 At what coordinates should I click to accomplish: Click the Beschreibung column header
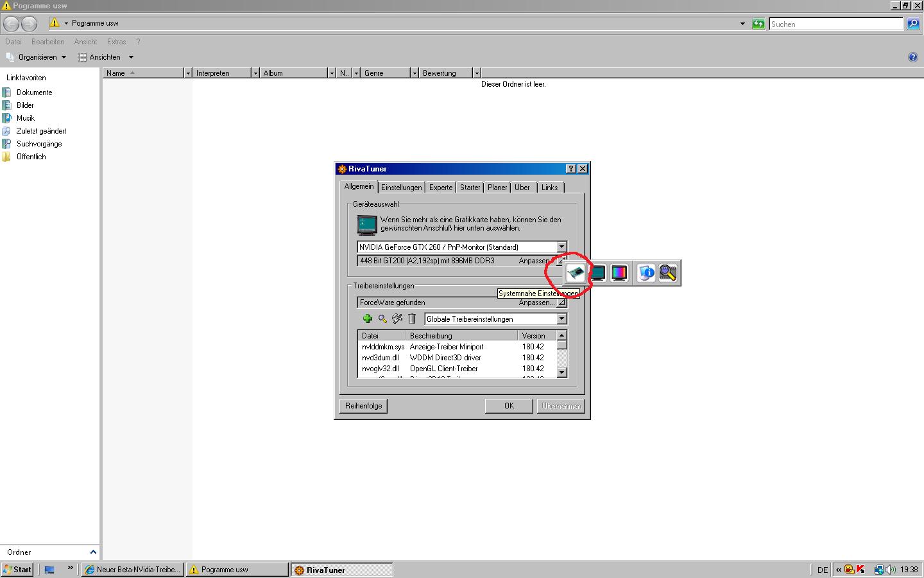pyautogui.click(x=462, y=335)
